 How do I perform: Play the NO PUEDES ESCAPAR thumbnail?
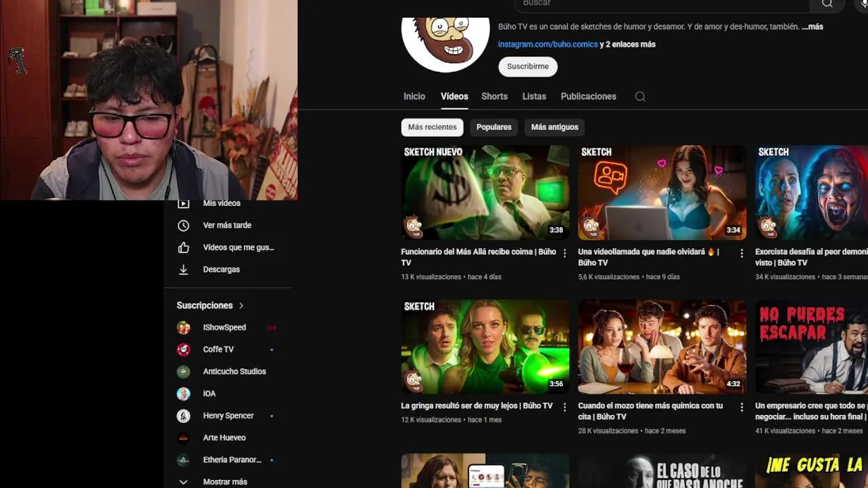click(811, 346)
